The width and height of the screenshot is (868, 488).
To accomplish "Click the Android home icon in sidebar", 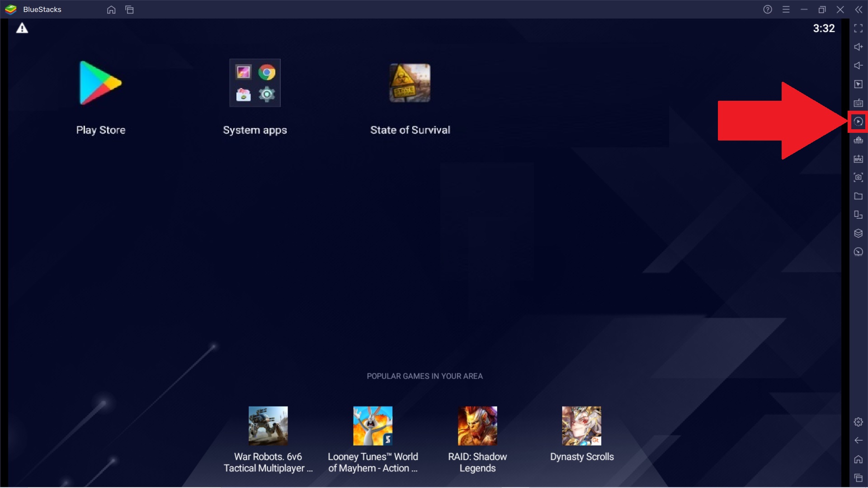I will (859, 460).
